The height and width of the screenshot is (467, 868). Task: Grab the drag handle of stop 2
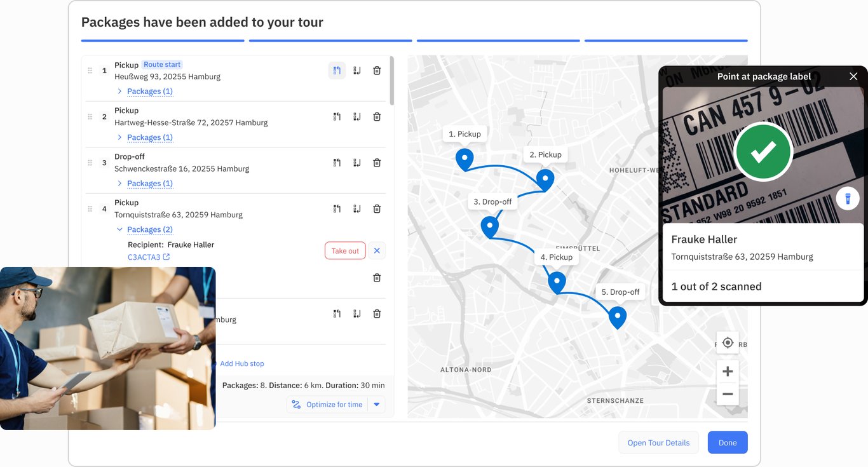90,117
